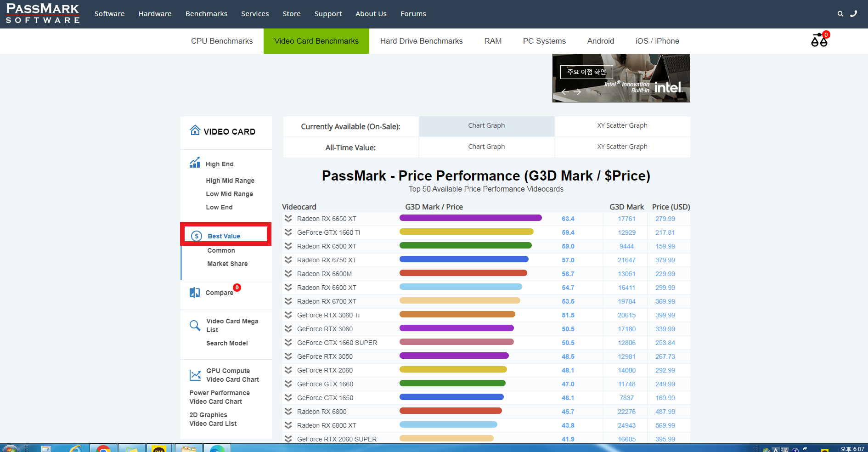Screen dimensions: 868x452
Task: Expand the Radeon RX 6750 XT row
Action: (288, 260)
